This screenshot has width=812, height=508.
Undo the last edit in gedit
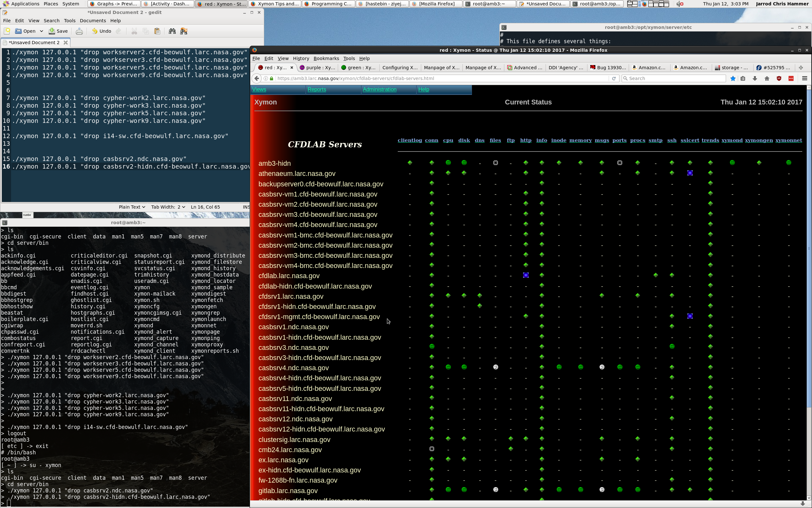coord(102,31)
